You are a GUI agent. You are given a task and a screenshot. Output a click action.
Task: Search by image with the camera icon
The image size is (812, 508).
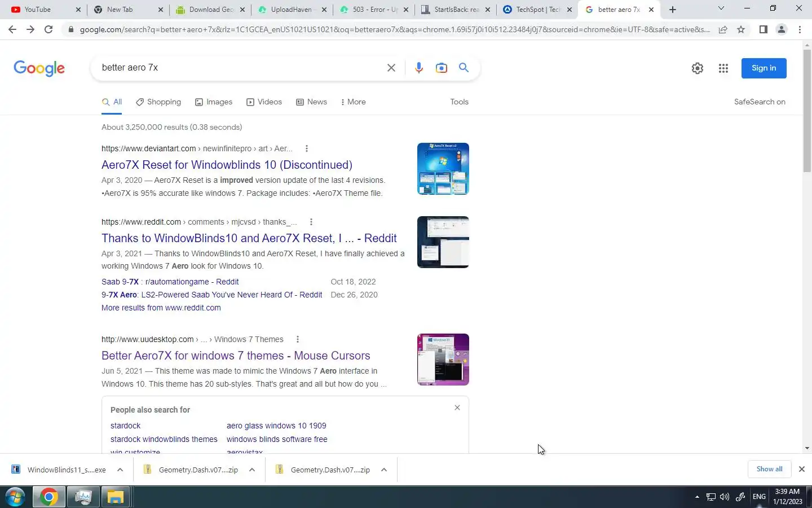442,68
